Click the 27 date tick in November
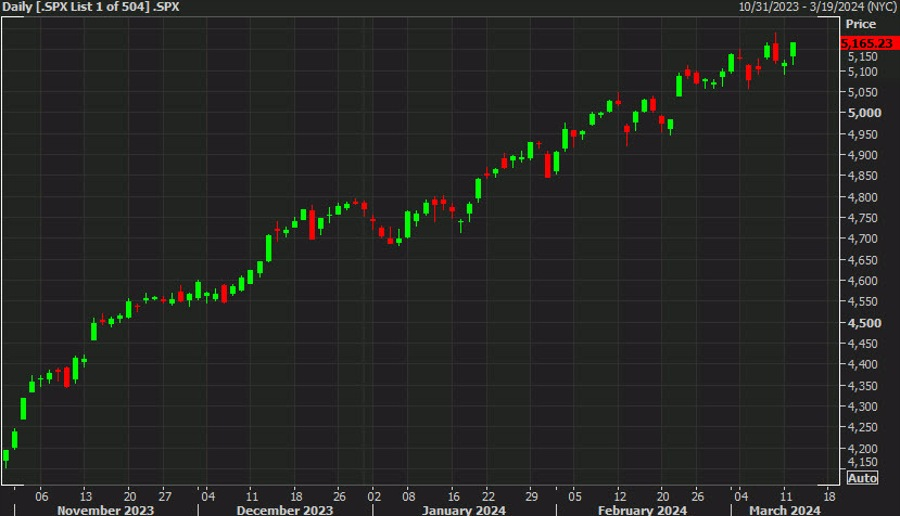 (165, 496)
